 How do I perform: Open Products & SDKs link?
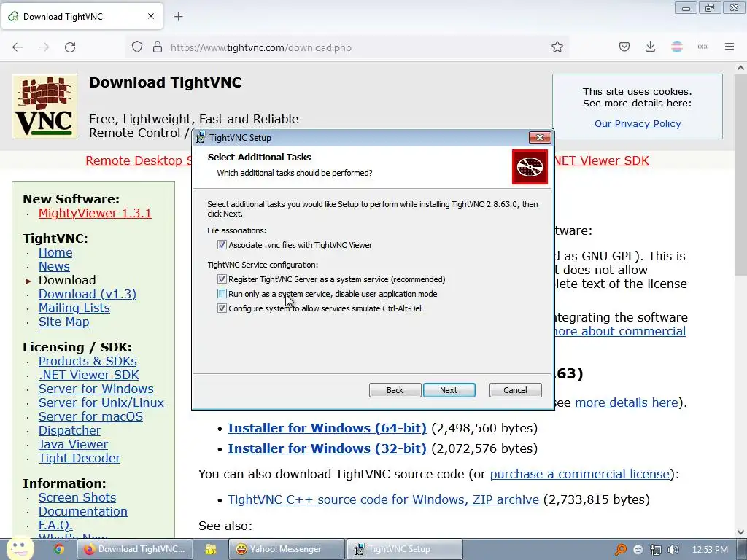coord(88,361)
